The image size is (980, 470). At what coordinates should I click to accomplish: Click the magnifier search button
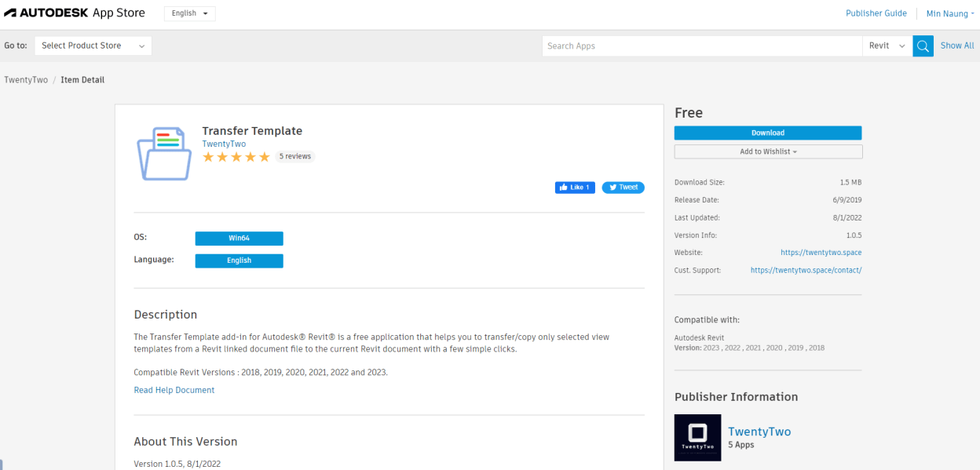pyautogui.click(x=923, y=46)
